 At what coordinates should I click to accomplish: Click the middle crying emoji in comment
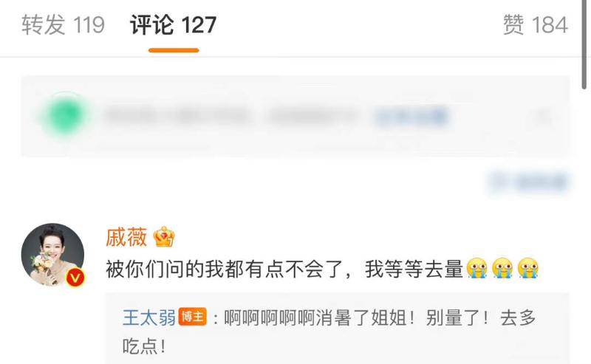502,268
